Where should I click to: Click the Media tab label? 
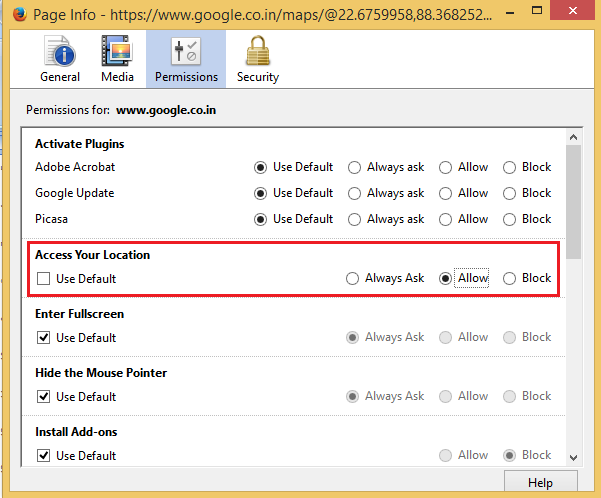pos(117,77)
